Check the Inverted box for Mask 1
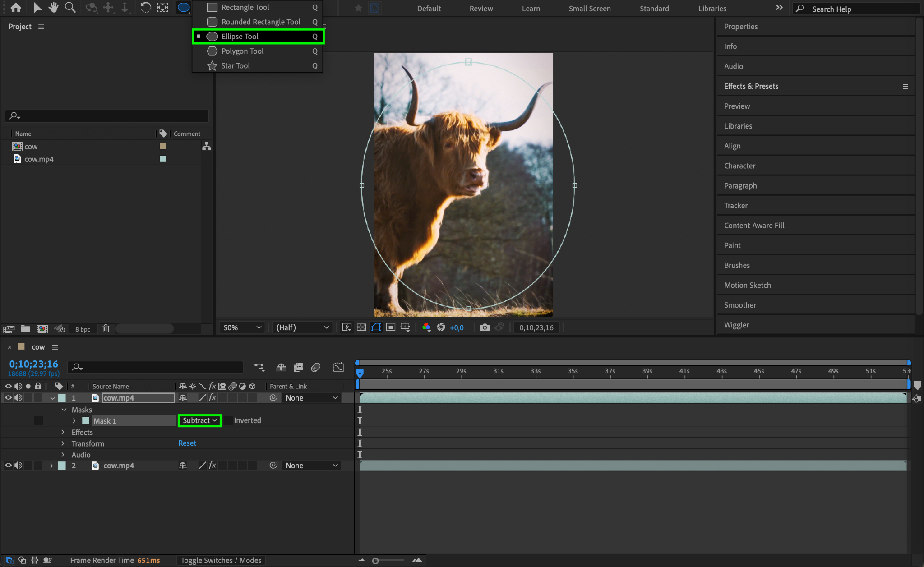The width and height of the screenshot is (924, 567). point(229,420)
